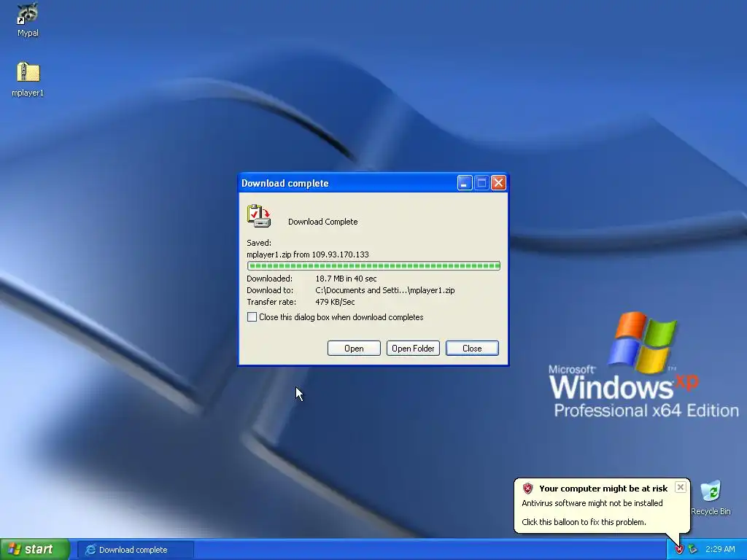
Task: Open the Start menu
Action: 35,550
